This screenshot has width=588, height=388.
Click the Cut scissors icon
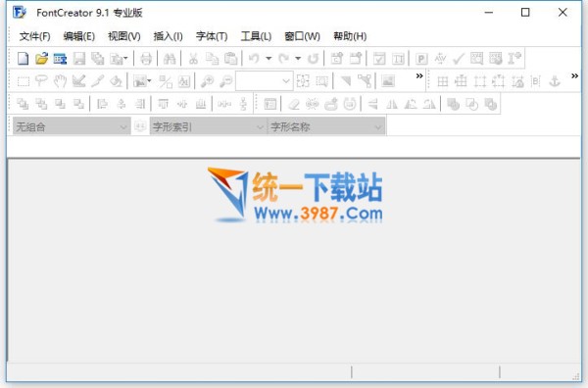point(193,59)
